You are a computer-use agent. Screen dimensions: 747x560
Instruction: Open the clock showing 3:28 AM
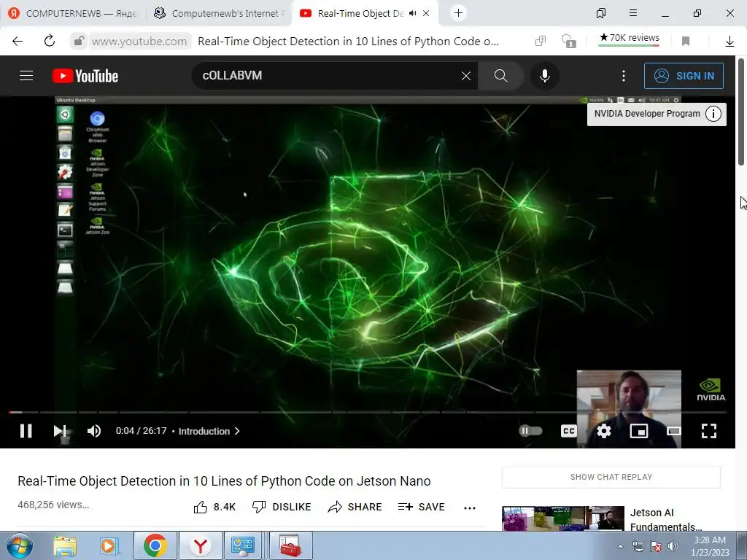pos(710,546)
